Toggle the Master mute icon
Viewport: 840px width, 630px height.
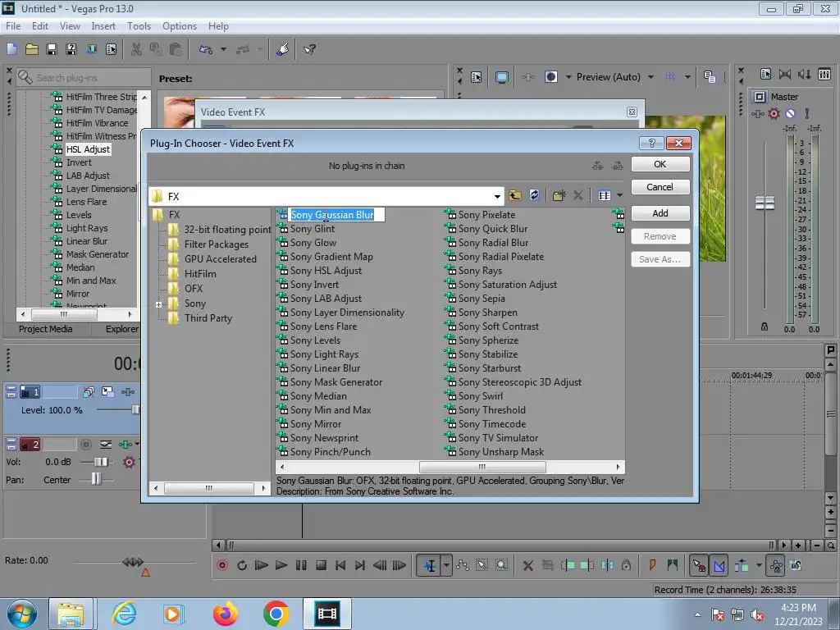tap(790, 113)
